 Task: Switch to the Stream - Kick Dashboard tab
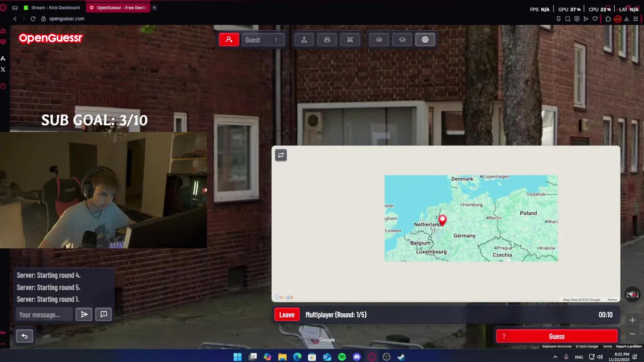pos(52,8)
